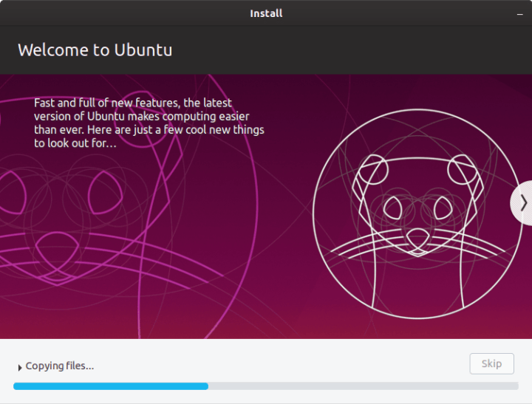Click the 'Fast and full of new features' paragraph
Screen dimensions: 532x404
pyautogui.click(x=149, y=123)
